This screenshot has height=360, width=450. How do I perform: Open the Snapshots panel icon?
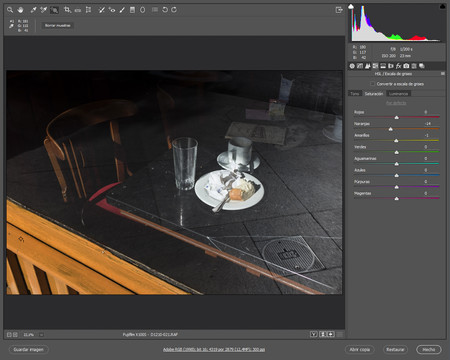pos(422,66)
